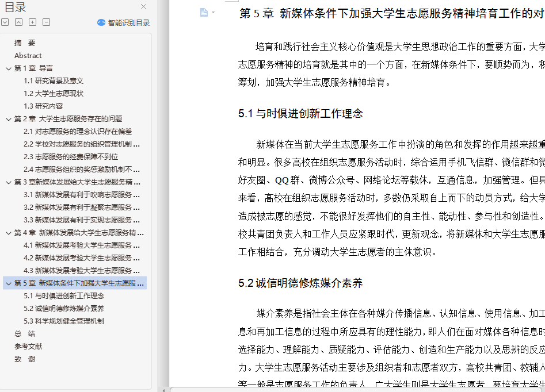Go to the 第 4 章 chapter entry
545x392 pixels.
tap(79, 233)
